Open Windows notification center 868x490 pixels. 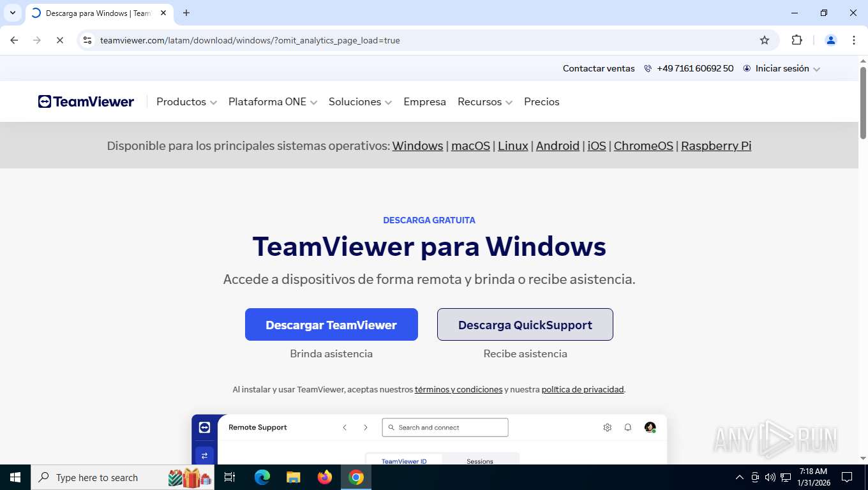tap(847, 477)
